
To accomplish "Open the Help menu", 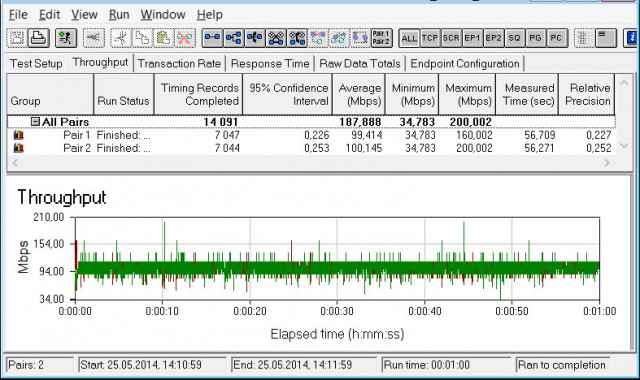I will pyautogui.click(x=209, y=15).
